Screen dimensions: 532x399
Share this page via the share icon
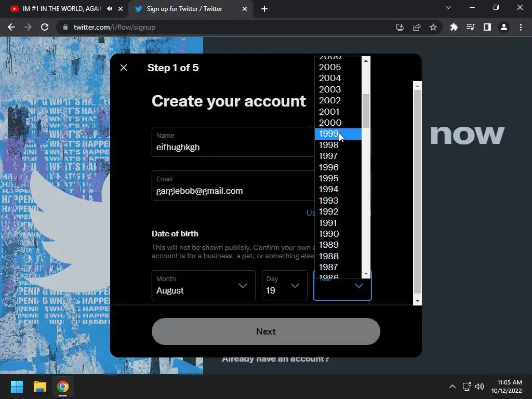pyautogui.click(x=417, y=27)
